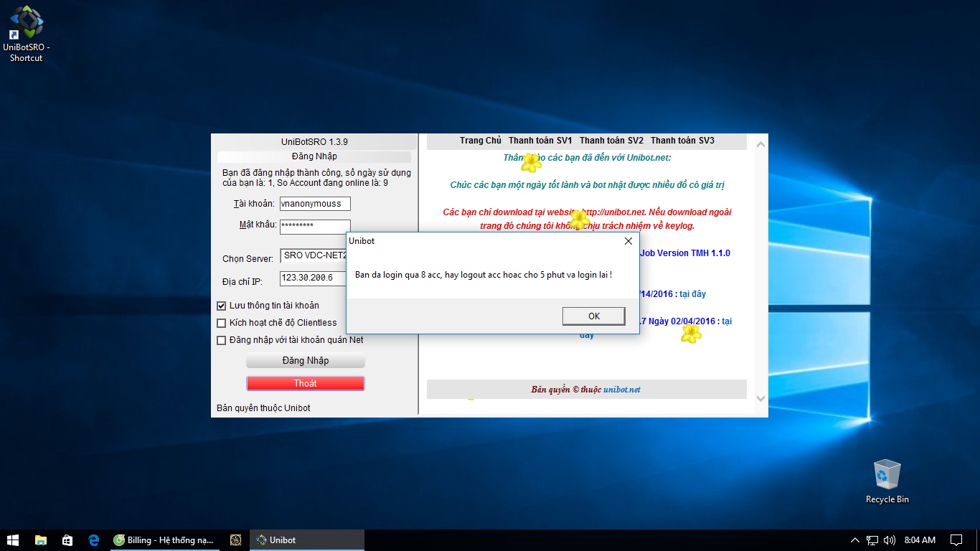Click the 'Job Version TMH 1.1.0' text

pyautogui.click(x=685, y=253)
